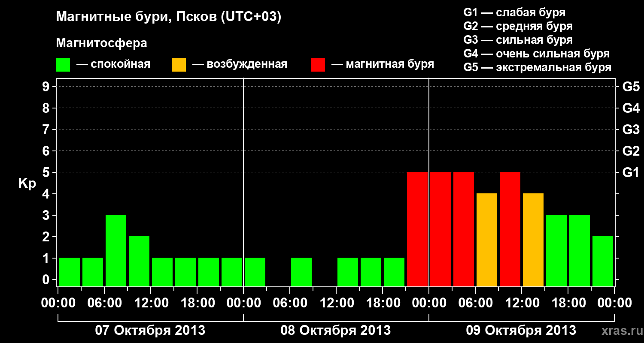Click the green bar at 21:00–24:00 on 07 Октября
Image resolution: width=644 pixels, height=343 pixels.
[x=232, y=272]
